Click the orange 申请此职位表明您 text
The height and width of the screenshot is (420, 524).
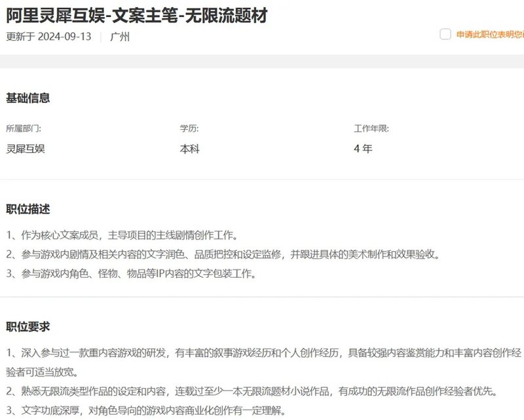coord(490,35)
